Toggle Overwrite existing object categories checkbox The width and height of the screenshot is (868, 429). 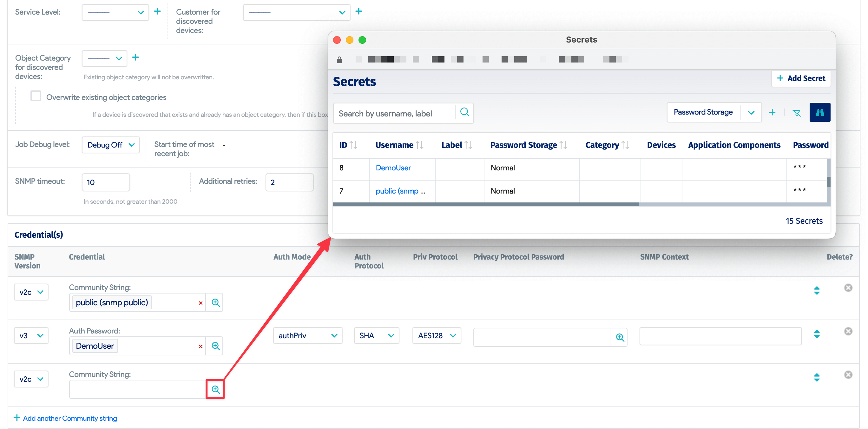point(36,96)
